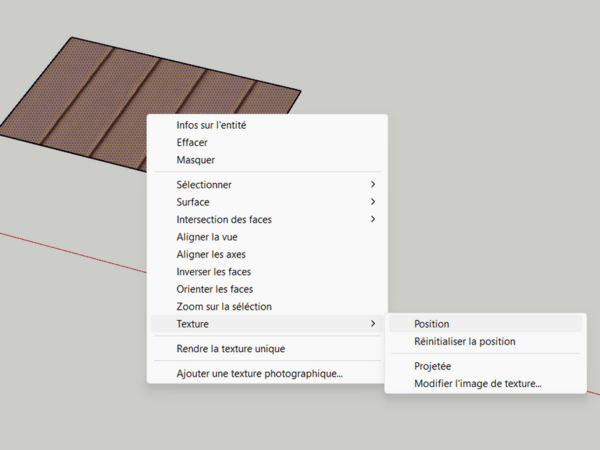
Task: Open Ajouter une texture photographique
Action: (259, 374)
